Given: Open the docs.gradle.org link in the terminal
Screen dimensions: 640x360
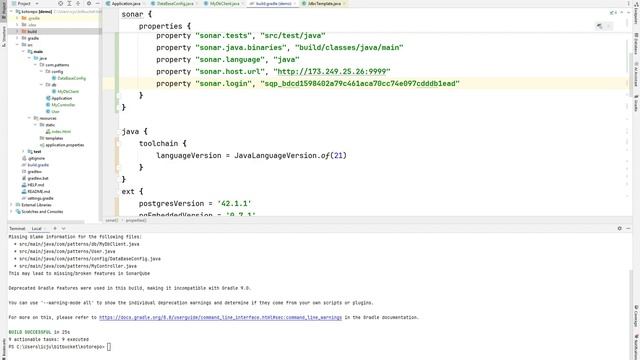Looking at the screenshot, I should pos(220,317).
